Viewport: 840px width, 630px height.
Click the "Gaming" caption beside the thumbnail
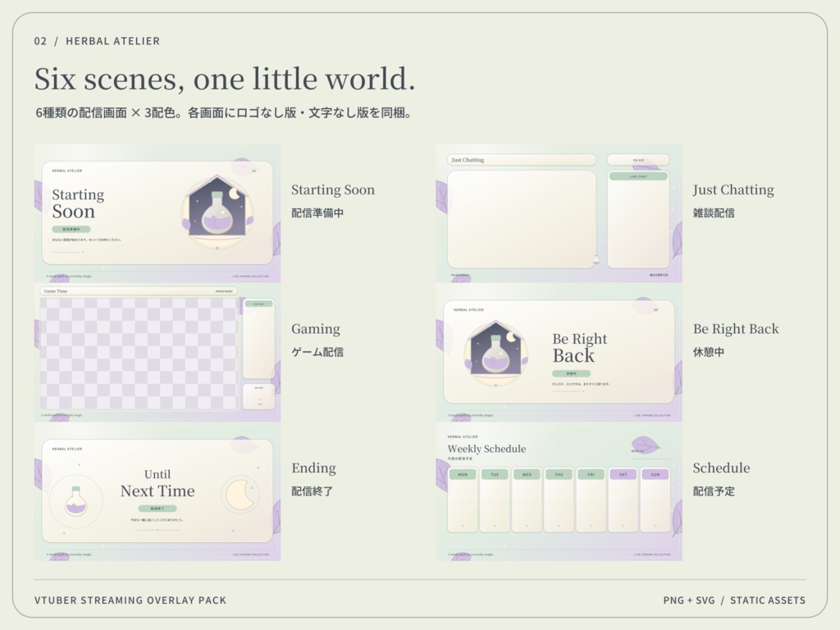(316, 329)
